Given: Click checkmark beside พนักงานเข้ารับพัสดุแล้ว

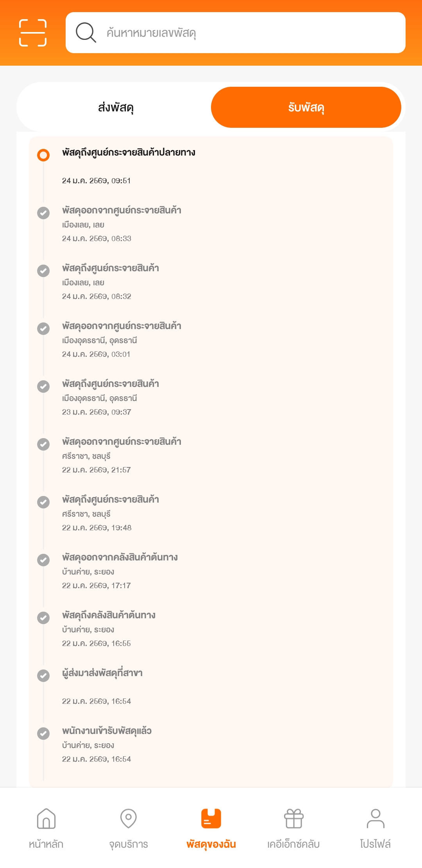Looking at the screenshot, I should pos(43,734).
